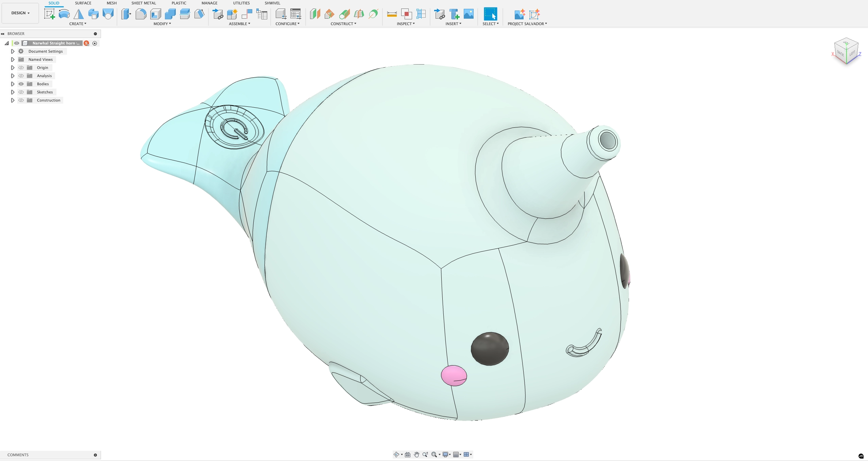Hide the Bodies folder with eye icon
868x461 pixels.
coord(21,84)
